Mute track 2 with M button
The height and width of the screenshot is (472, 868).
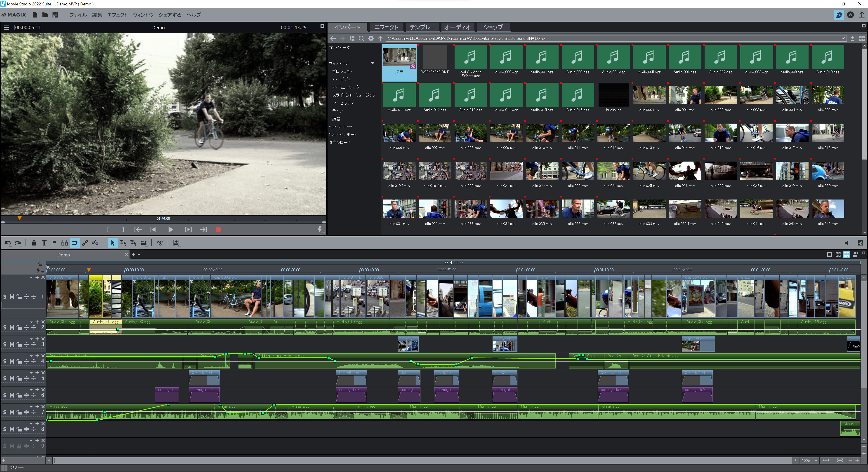pos(12,327)
